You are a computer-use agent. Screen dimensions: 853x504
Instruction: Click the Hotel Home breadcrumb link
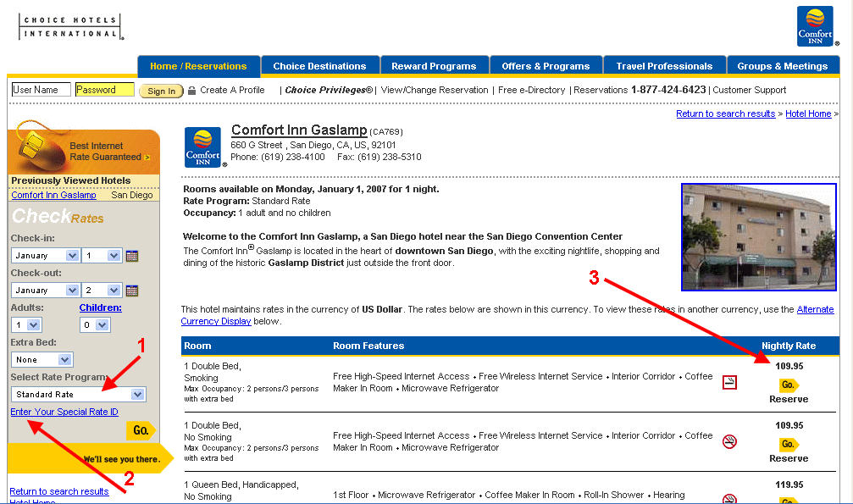tap(808, 114)
